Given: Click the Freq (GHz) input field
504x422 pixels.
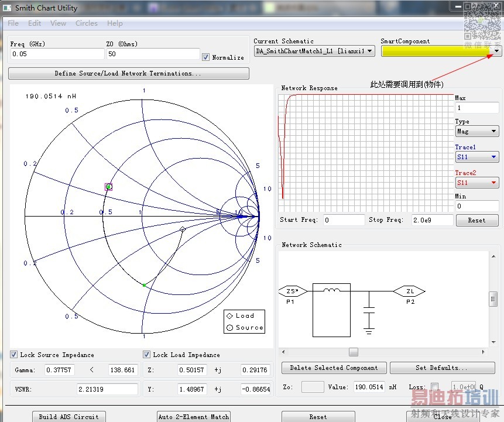Looking at the screenshot, I should (x=56, y=54).
